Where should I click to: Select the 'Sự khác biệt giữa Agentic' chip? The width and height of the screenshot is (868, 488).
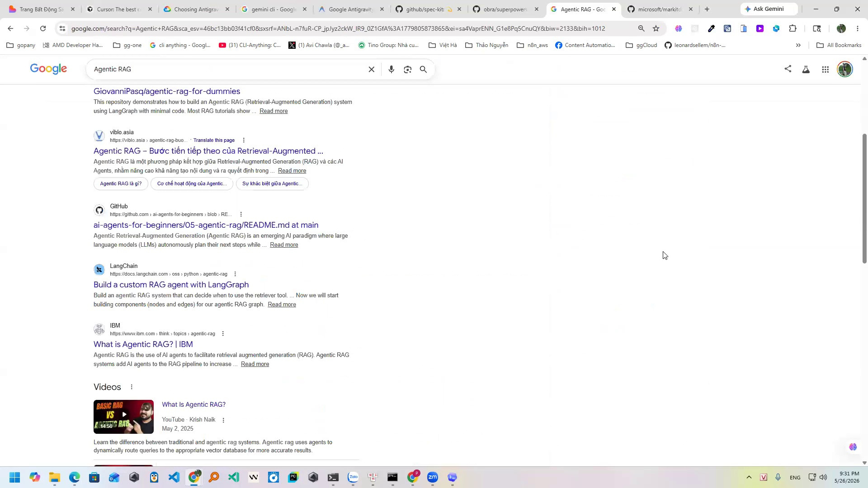coord(272,183)
